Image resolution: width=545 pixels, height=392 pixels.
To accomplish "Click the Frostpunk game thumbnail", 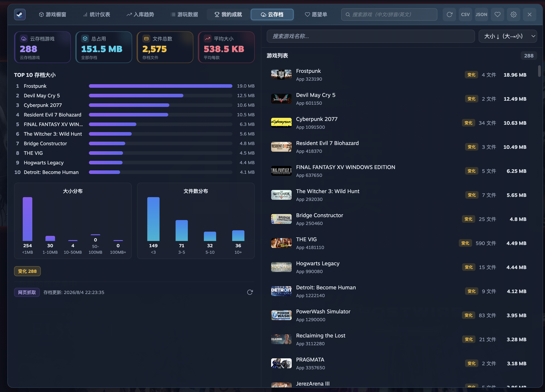I will coord(281,75).
